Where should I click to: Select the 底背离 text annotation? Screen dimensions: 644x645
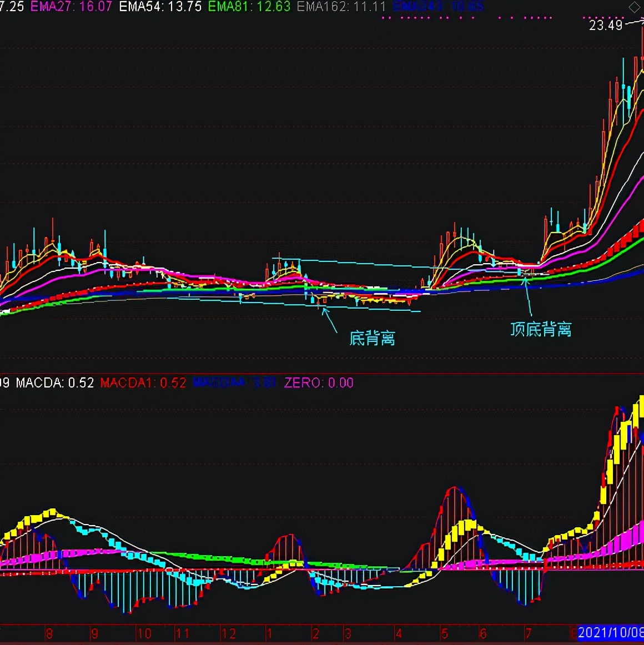(373, 338)
